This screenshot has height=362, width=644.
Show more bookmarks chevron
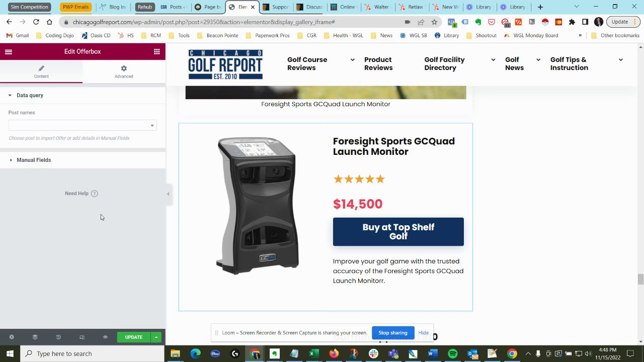[580, 36]
